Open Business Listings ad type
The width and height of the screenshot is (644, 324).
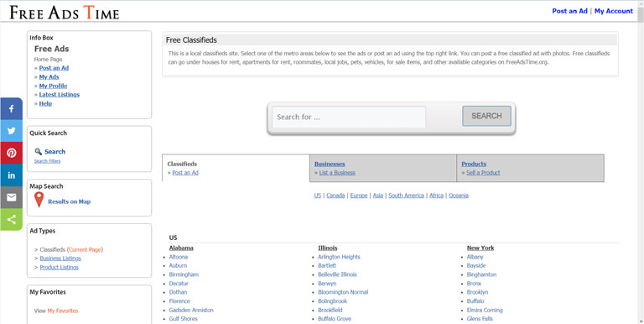pos(60,259)
